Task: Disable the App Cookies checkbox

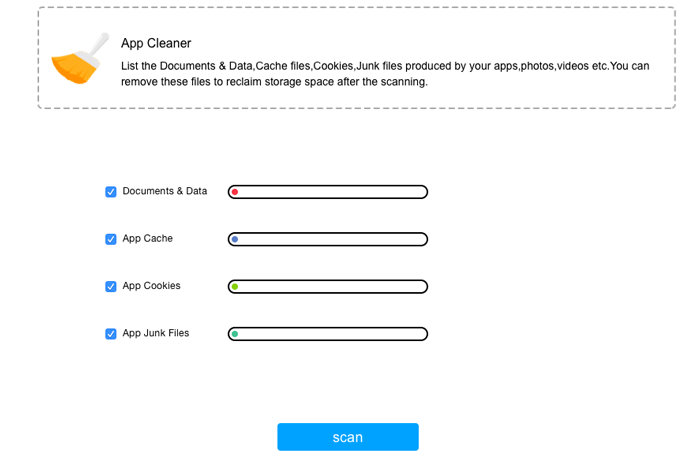Action: point(111,287)
